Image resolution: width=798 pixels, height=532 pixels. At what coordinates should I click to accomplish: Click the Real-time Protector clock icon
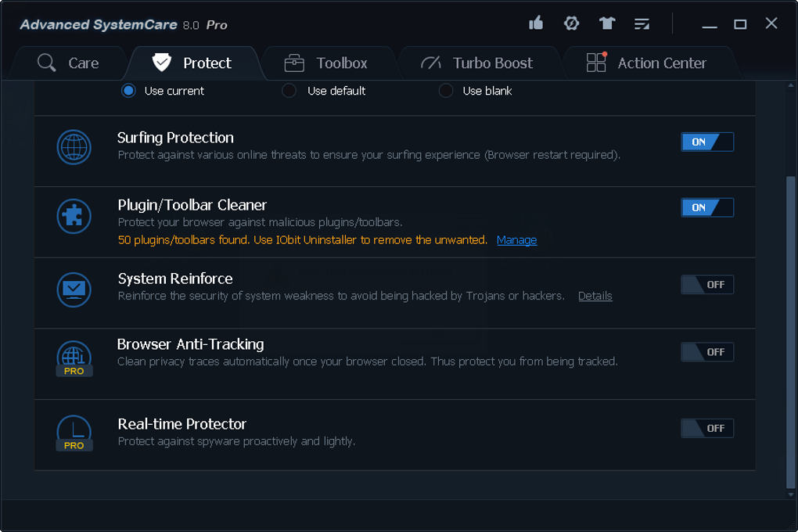[x=74, y=433]
